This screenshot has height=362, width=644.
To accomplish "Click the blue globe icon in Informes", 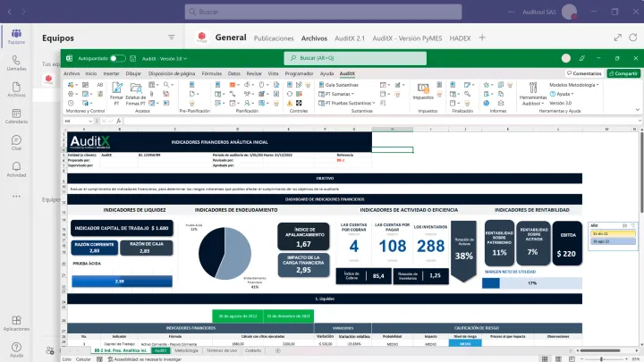I will (487, 104).
